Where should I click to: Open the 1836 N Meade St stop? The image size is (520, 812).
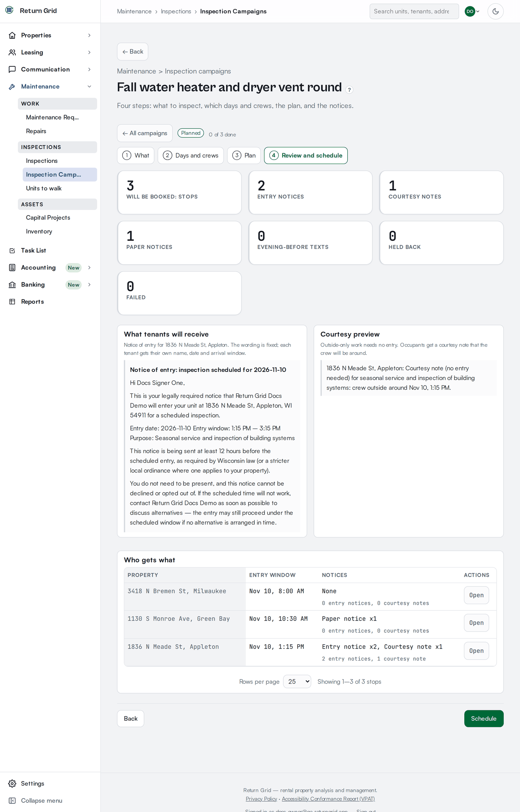tap(476, 651)
